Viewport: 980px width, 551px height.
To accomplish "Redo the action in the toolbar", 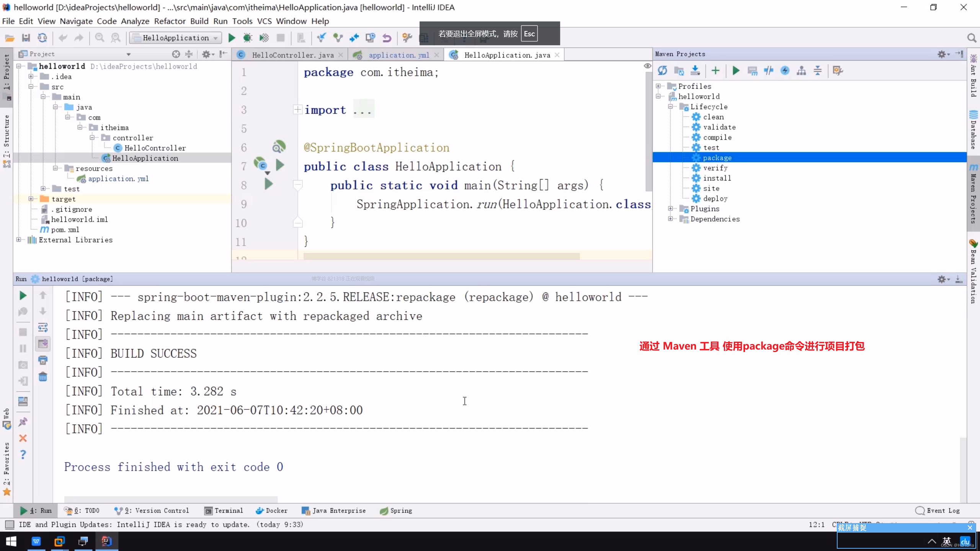I will (79, 37).
